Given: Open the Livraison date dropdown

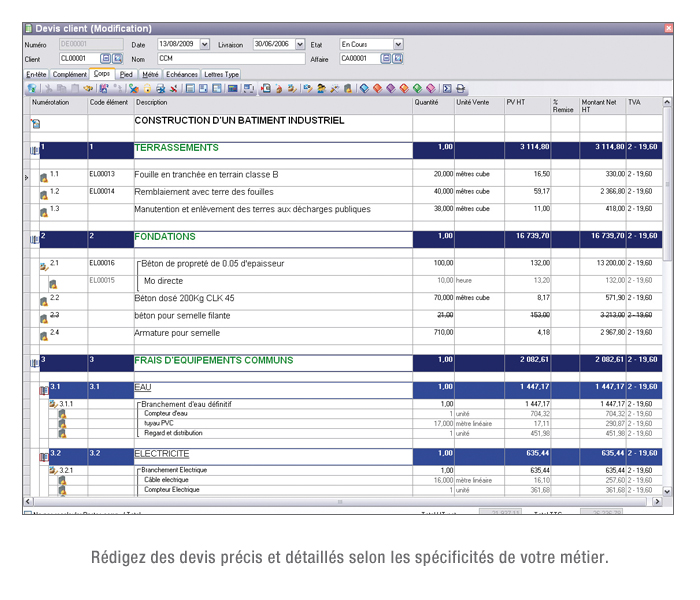Looking at the screenshot, I should pos(297,45).
